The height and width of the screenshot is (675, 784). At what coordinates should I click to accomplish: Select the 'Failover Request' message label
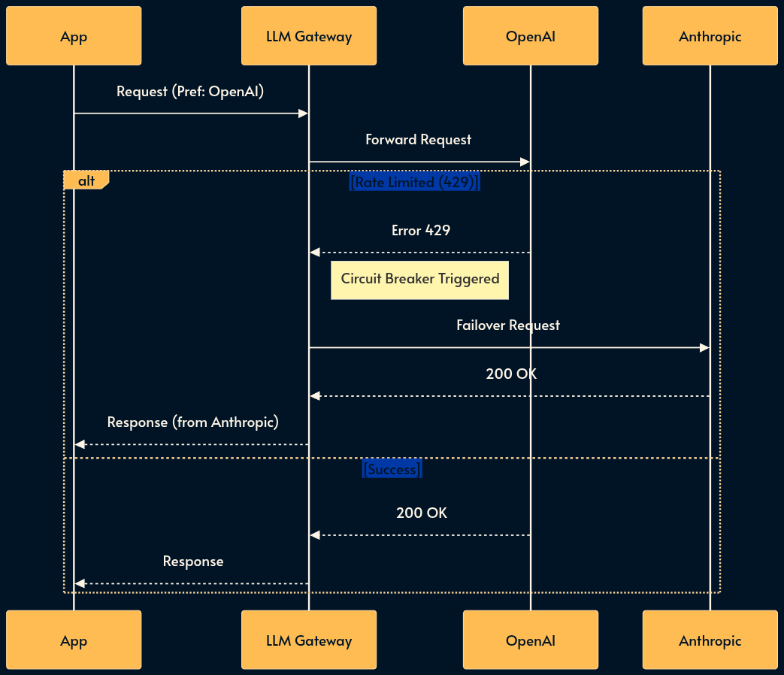tap(508, 325)
